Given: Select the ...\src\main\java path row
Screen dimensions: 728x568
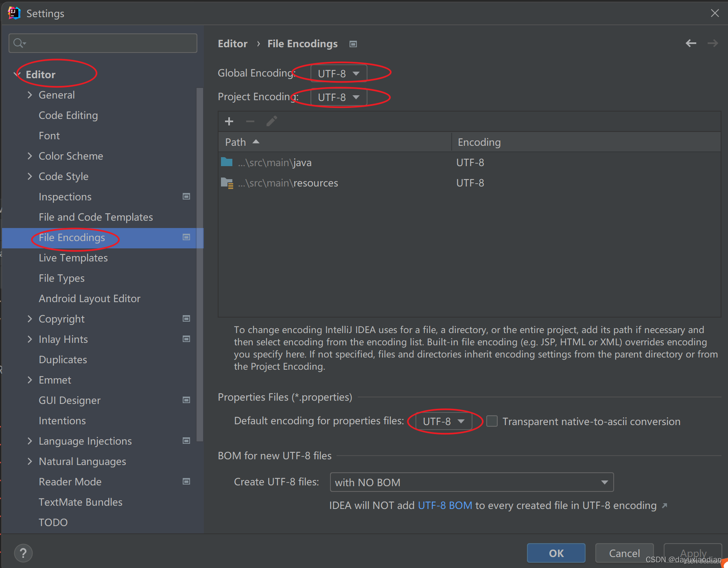Looking at the screenshot, I should pyautogui.click(x=335, y=162).
